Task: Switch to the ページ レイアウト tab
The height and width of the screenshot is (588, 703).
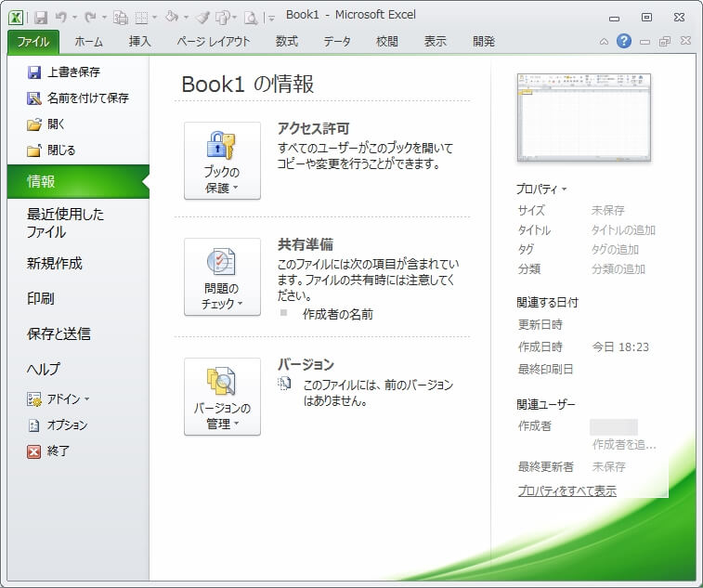Action: pyautogui.click(x=214, y=42)
